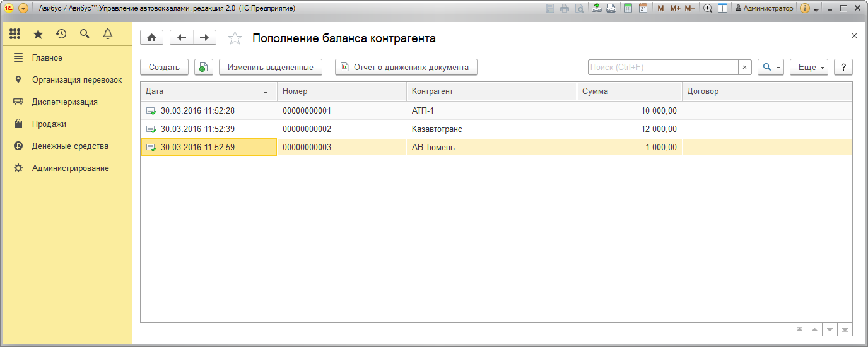
Task: Navigate back with the left arrow
Action: point(182,38)
